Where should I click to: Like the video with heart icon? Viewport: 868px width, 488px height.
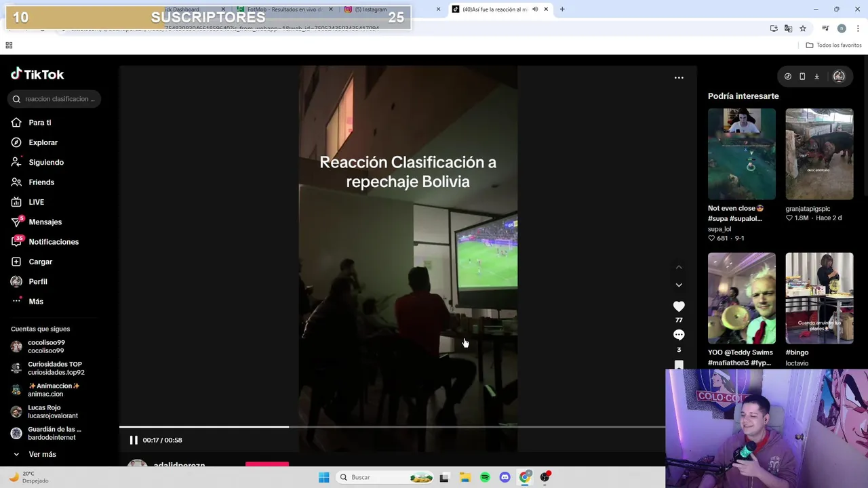679,306
